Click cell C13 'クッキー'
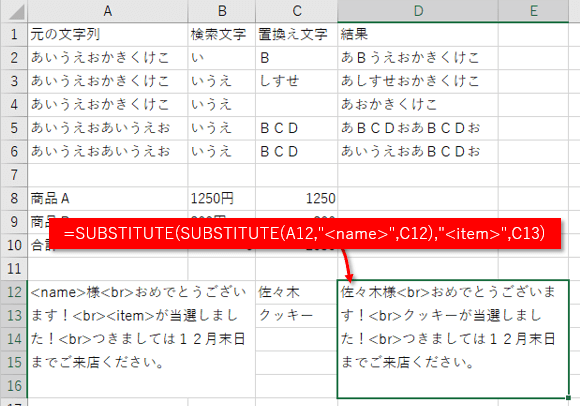The width and height of the screenshot is (580, 406). [x=296, y=315]
